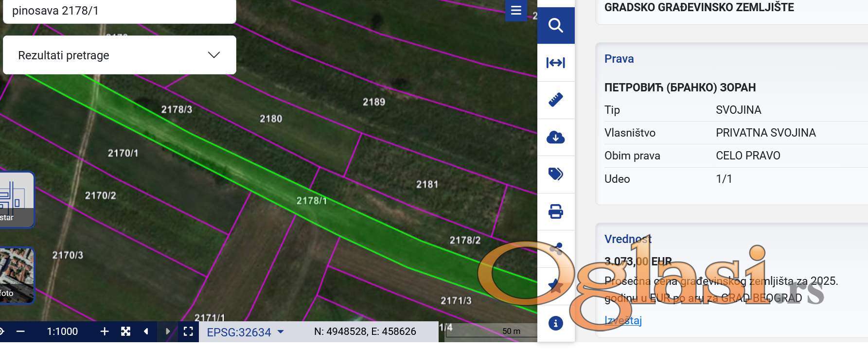The width and height of the screenshot is (868, 349).
Task: Select parcel label 2189 on map
Action: point(374,102)
